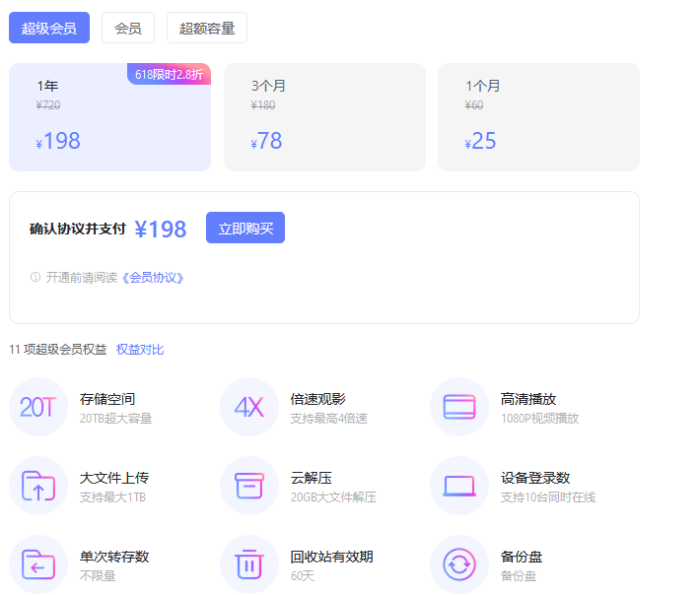
Task: Click the recycle bin trash icon
Action: pos(249,564)
